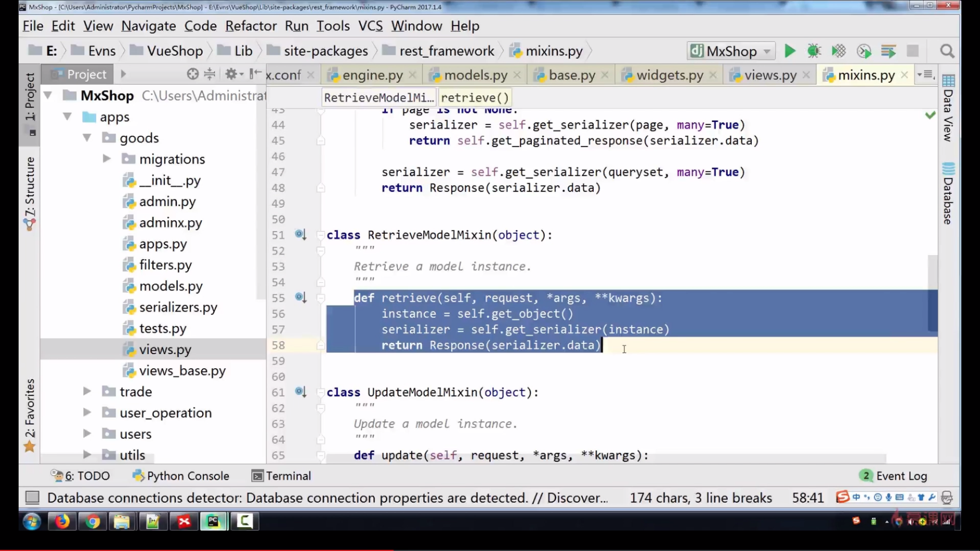Collapse all folders in Project tree

click(210, 74)
